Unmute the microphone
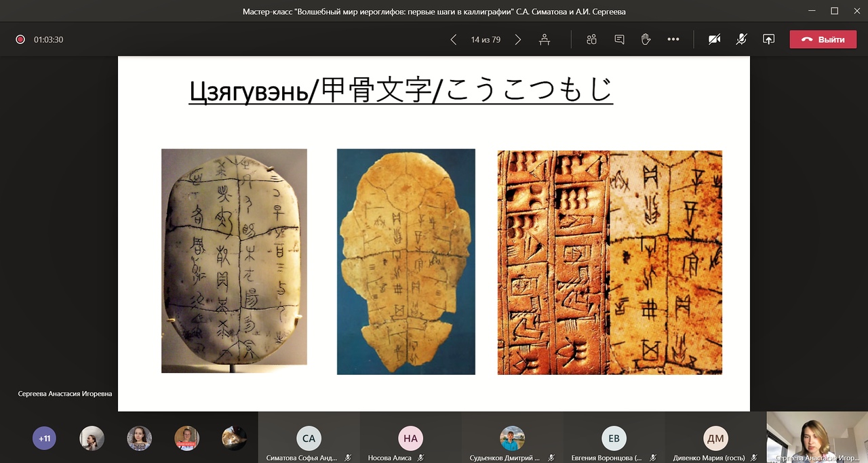This screenshot has width=868, height=463. (741, 40)
